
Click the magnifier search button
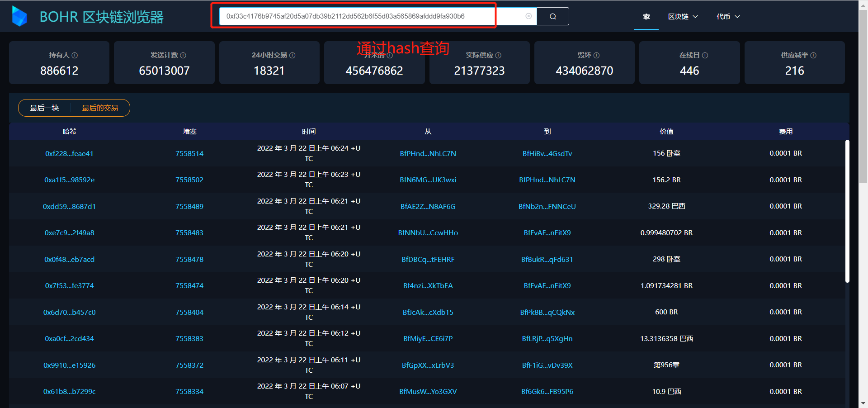tap(552, 16)
